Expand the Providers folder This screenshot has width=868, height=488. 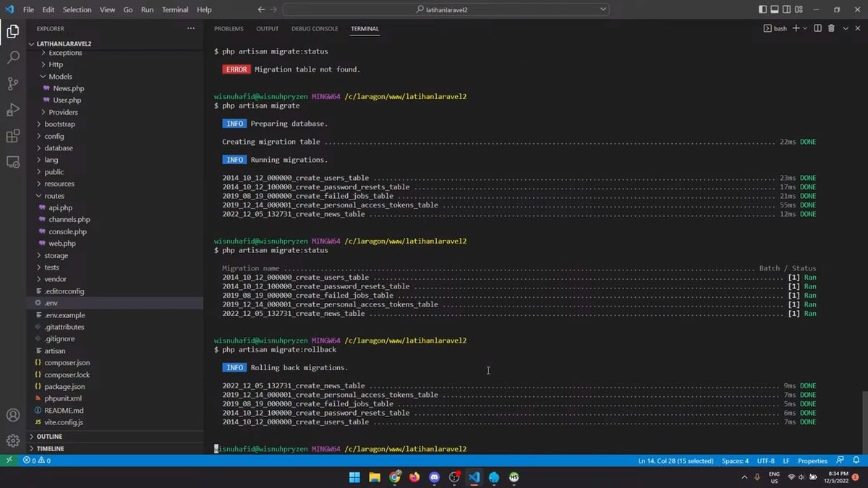pyautogui.click(x=43, y=112)
